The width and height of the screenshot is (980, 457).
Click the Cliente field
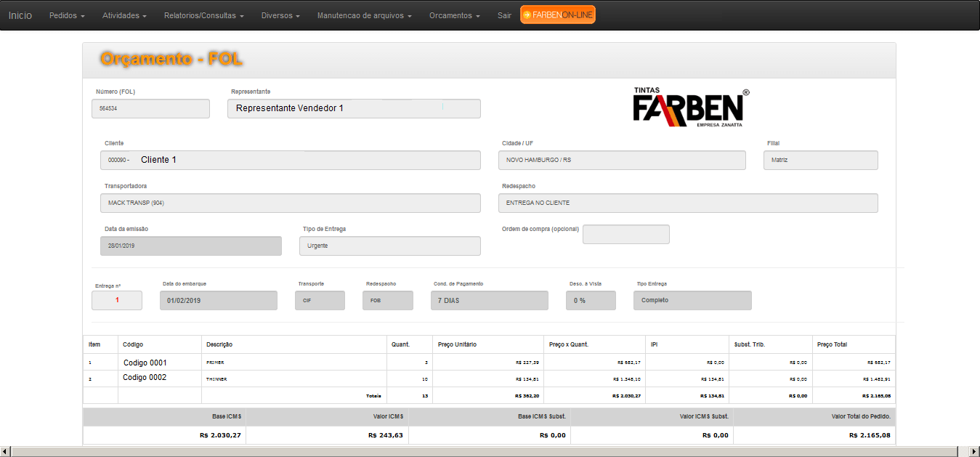pos(291,160)
